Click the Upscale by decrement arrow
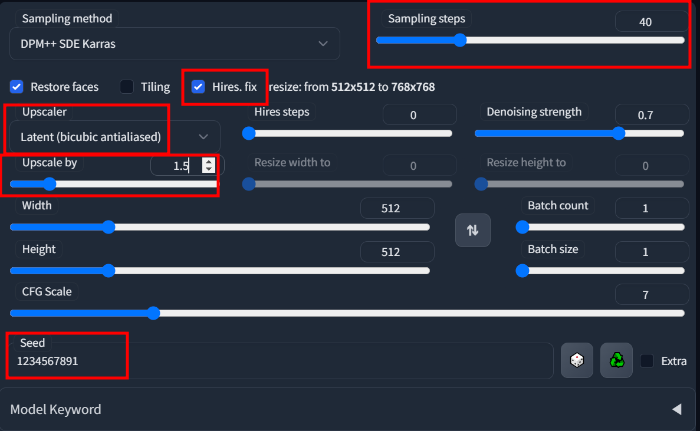700x431 pixels. tap(209, 169)
